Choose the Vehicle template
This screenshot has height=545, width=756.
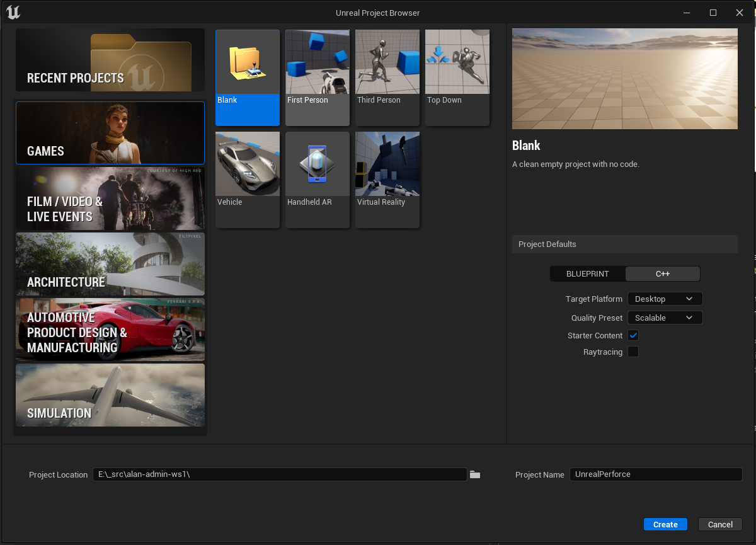click(x=248, y=180)
